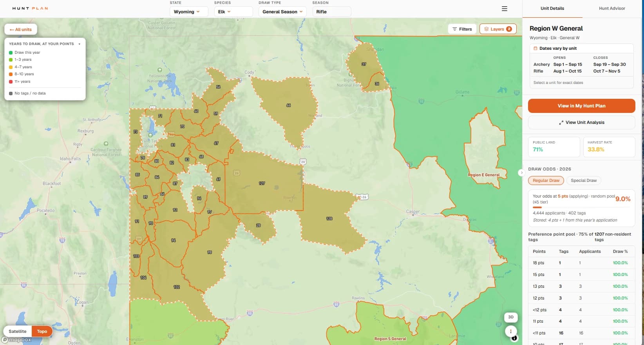Collapse the Years to Draw legend arrow

pos(80,44)
